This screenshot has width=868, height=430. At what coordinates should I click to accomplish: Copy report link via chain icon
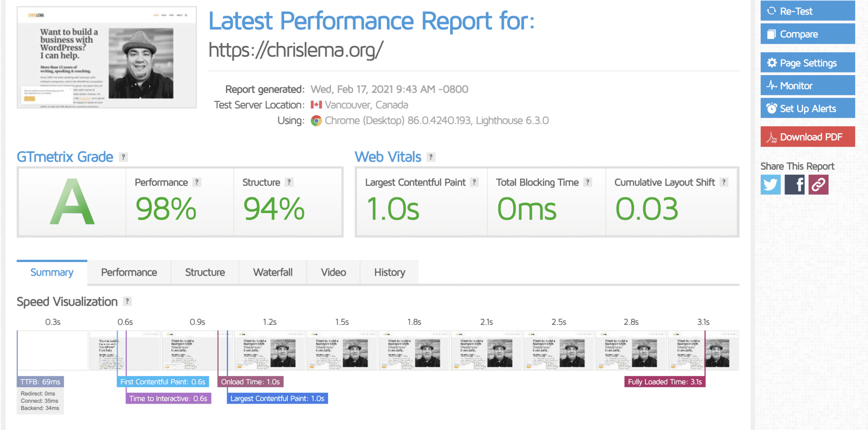click(818, 185)
